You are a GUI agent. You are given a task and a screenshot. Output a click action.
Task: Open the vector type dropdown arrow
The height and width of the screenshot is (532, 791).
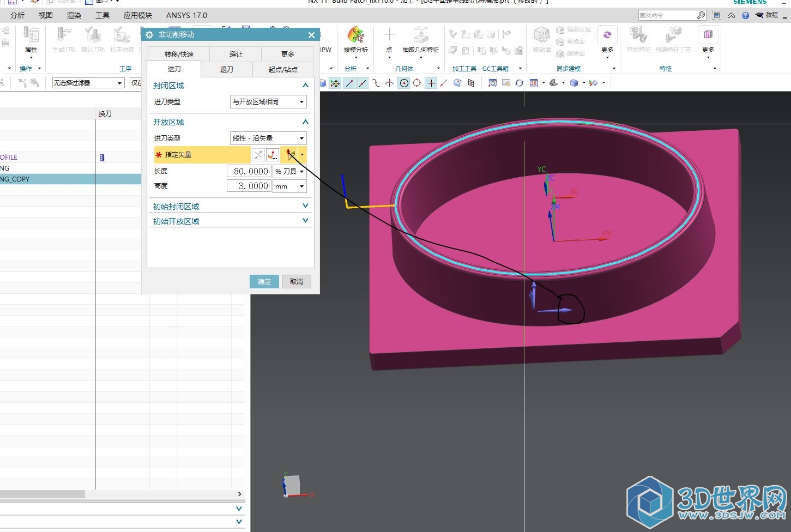pyautogui.click(x=303, y=155)
